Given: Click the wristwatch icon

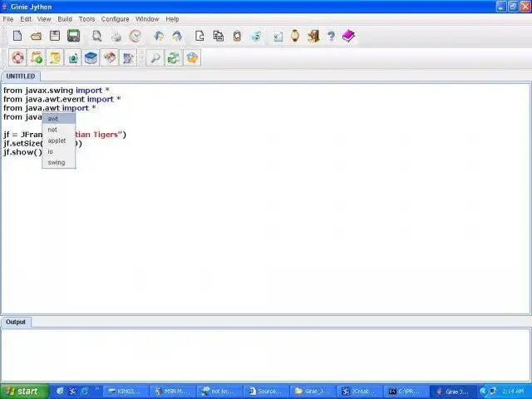Looking at the screenshot, I should point(295,36).
